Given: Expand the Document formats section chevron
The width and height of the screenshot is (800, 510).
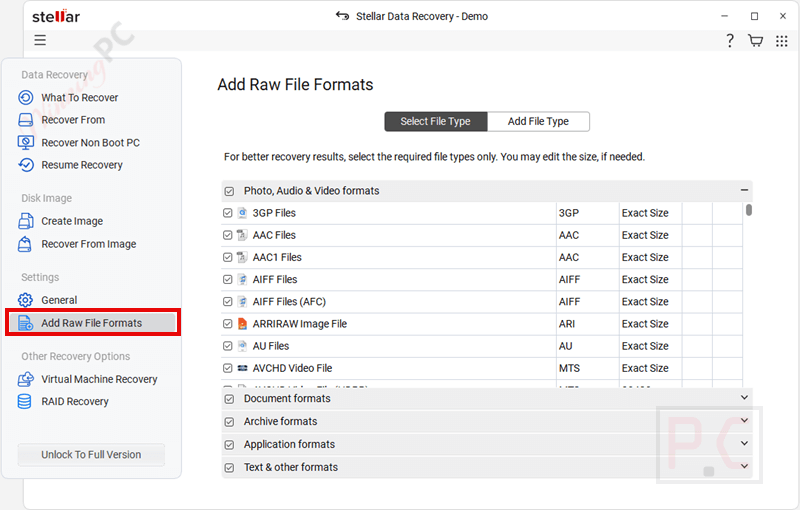Looking at the screenshot, I should tap(744, 397).
